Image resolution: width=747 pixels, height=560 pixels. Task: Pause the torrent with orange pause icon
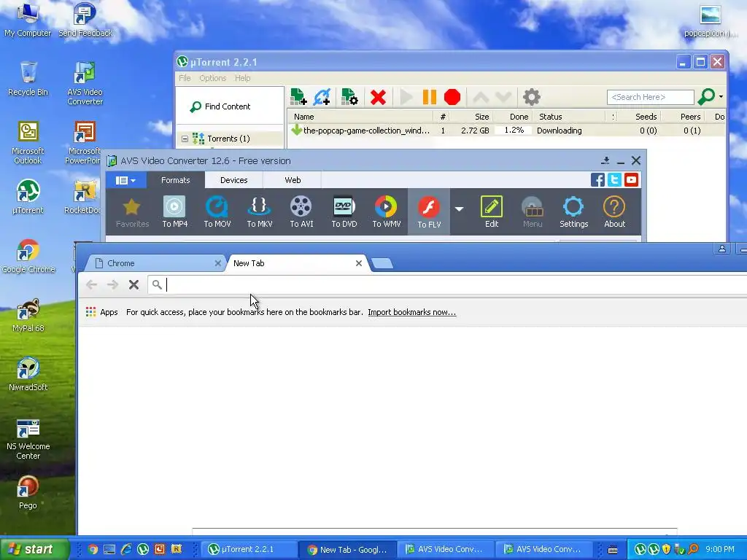pyautogui.click(x=429, y=97)
